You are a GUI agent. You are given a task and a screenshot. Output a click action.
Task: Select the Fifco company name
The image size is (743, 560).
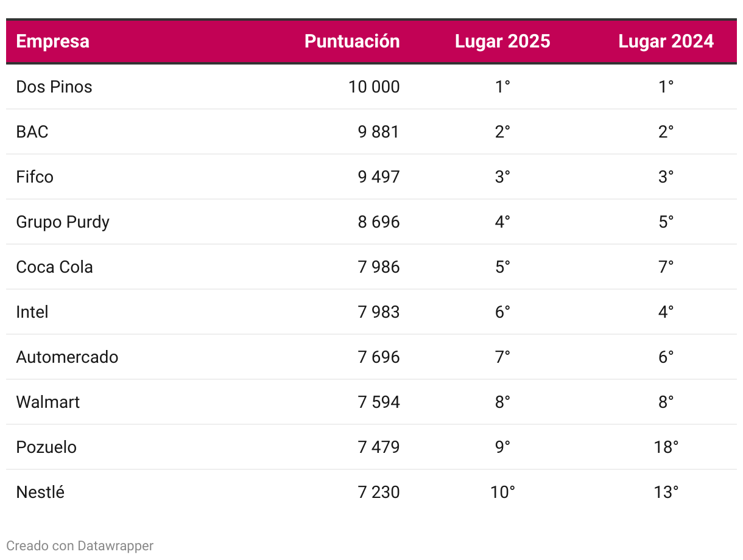[35, 177]
